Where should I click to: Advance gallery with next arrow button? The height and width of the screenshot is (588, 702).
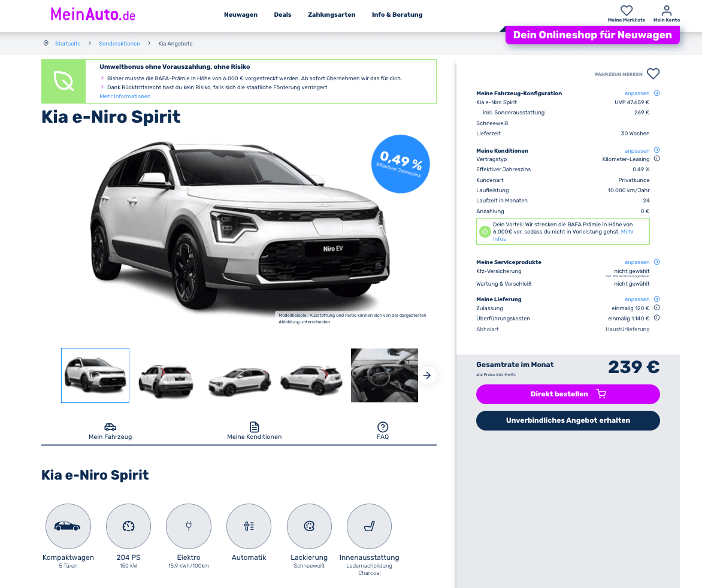point(427,375)
